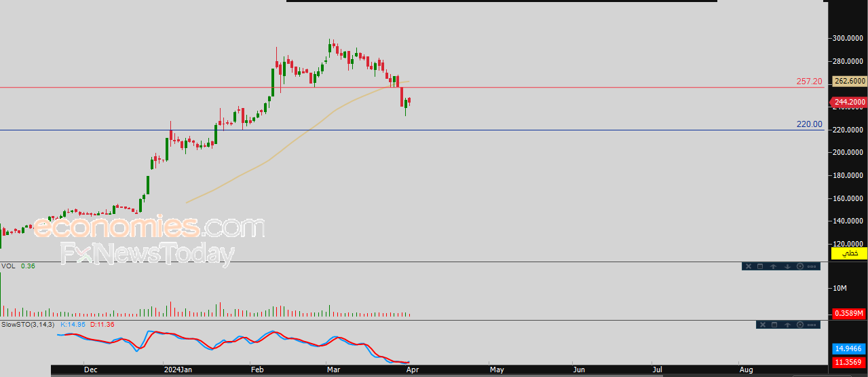Click the 2024Jan label on time axis
The image size is (868, 377).
click(179, 370)
